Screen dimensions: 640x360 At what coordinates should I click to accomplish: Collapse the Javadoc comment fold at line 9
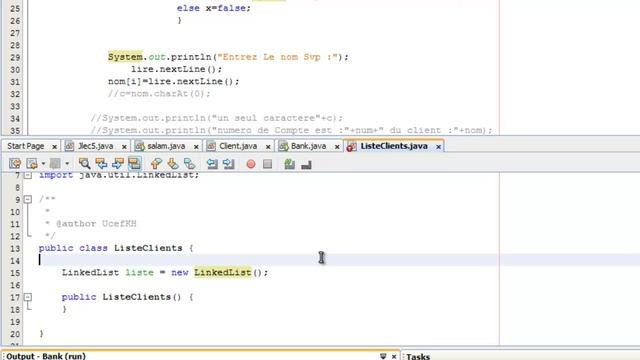point(28,200)
